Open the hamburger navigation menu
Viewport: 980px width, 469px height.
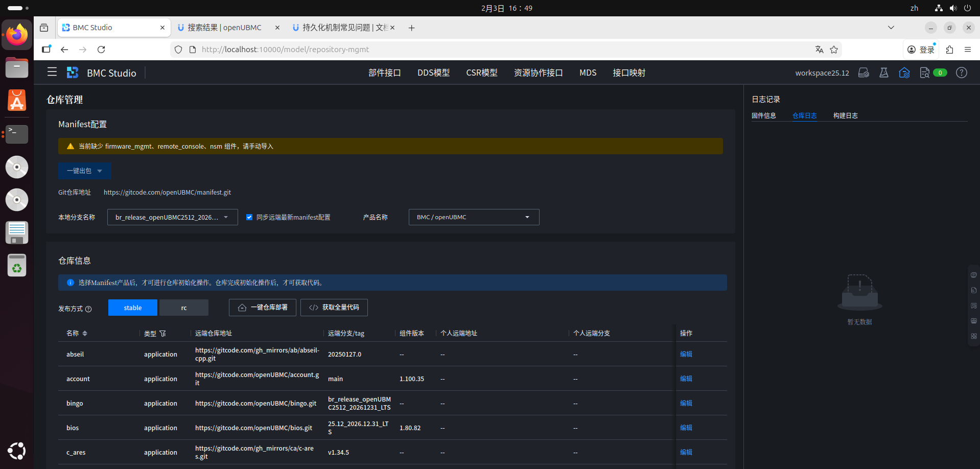point(52,72)
